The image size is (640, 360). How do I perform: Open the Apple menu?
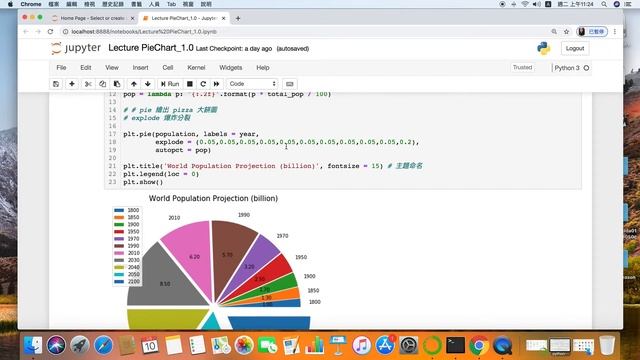coord(10,4)
